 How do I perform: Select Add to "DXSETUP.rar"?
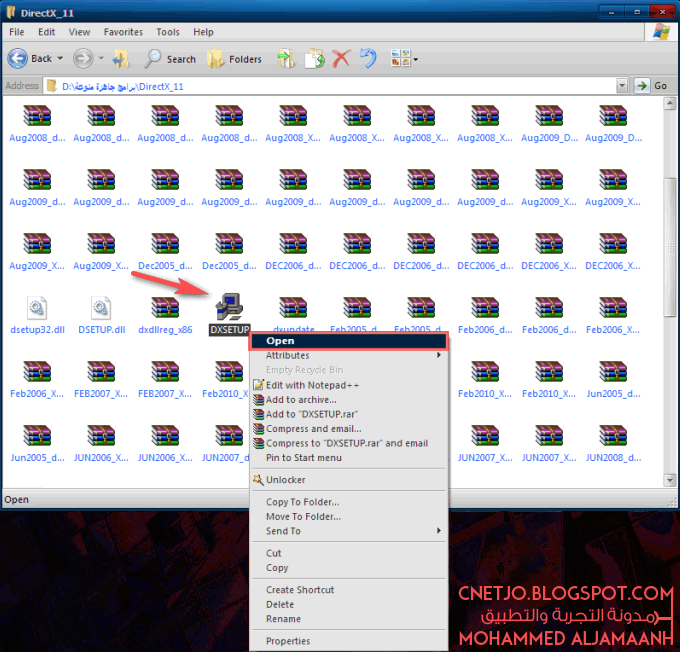[x=348, y=414]
